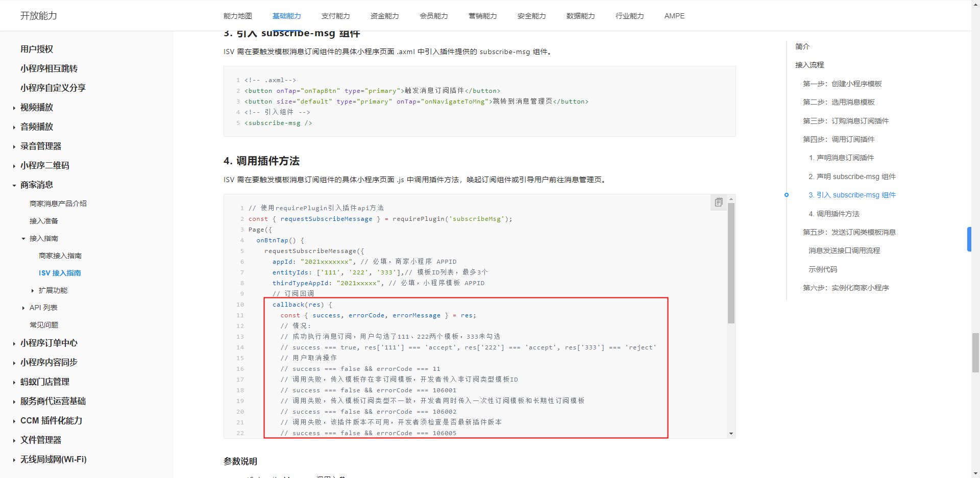Jump to 简介 in table of contents
980x478 pixels.
pos(802,46)
